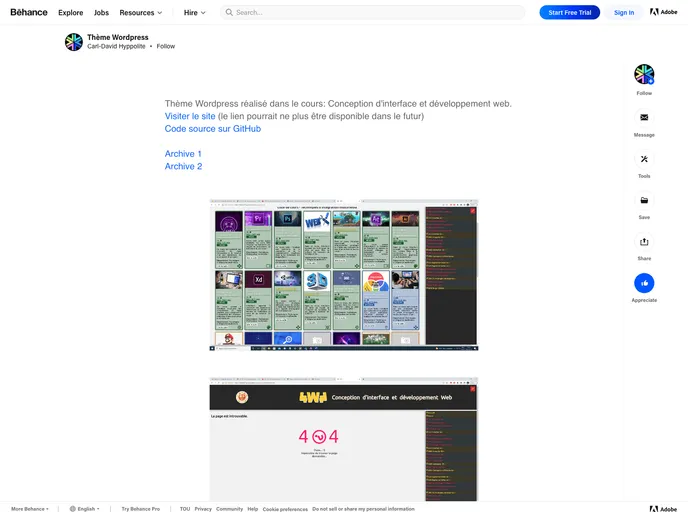The image size is (688, 512).
Task: Open the Visiter le site link
Action: tap(190, 116)
